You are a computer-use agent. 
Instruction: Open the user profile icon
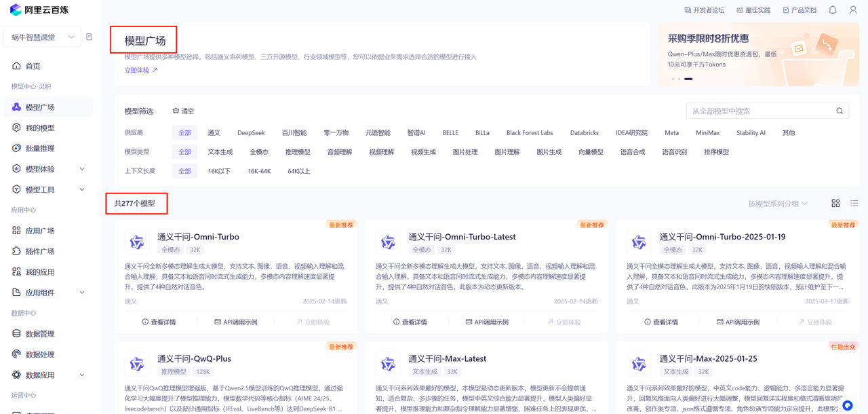[853, 10]
